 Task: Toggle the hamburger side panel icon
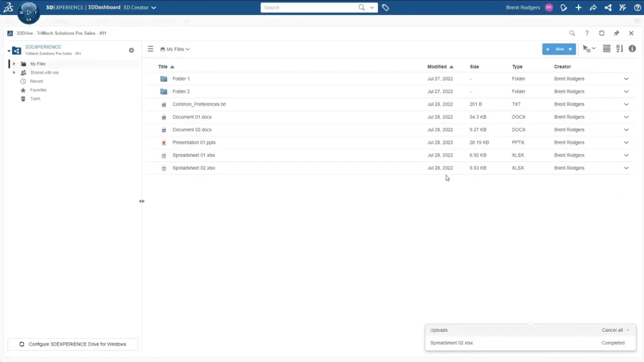(x=150, y=49)
